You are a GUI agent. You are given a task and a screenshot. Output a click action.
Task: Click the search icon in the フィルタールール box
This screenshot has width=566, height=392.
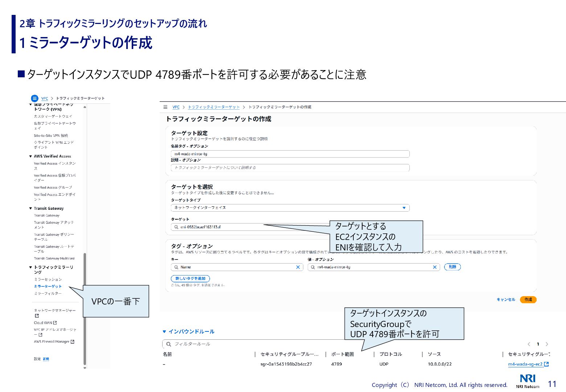(168, 344)
